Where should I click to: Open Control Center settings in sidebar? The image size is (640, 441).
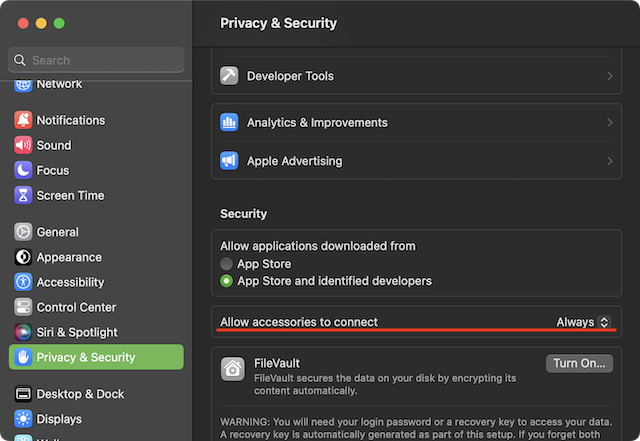tap(76, 307)
